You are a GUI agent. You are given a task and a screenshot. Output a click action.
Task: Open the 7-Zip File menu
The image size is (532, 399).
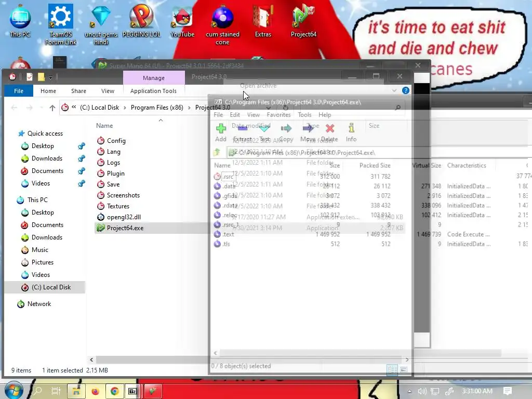coord(218,115)
